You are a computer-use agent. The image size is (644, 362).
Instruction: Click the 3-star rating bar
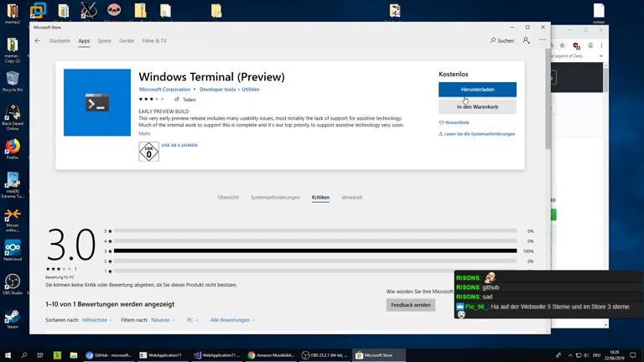pyautogui.click(x=315, y=251)
